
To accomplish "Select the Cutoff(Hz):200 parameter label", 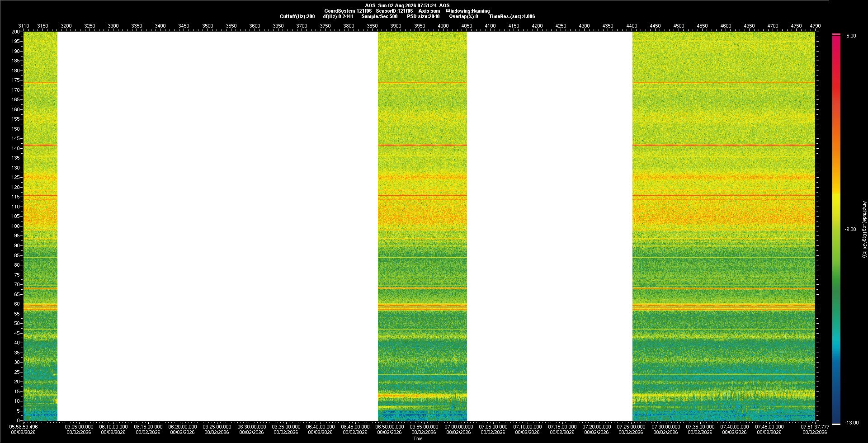I will (297, 16).
